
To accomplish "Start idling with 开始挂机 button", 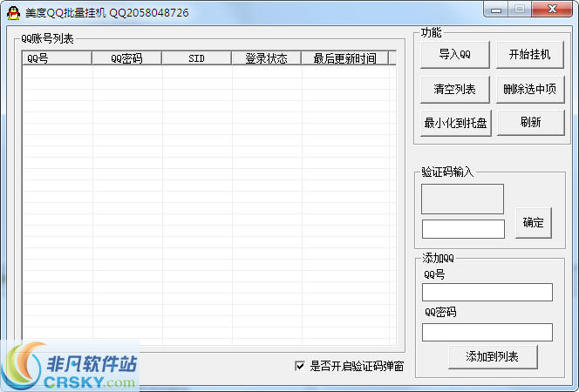I will click(x=530, y=55).
